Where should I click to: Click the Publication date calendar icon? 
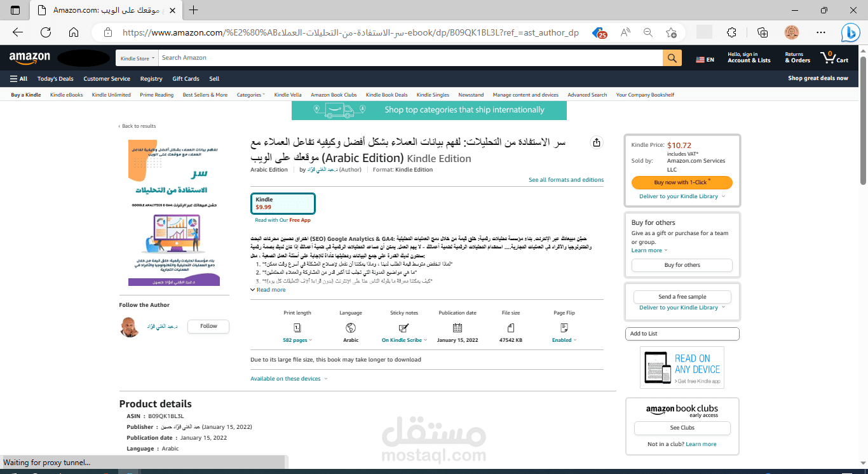click(458, 328)
